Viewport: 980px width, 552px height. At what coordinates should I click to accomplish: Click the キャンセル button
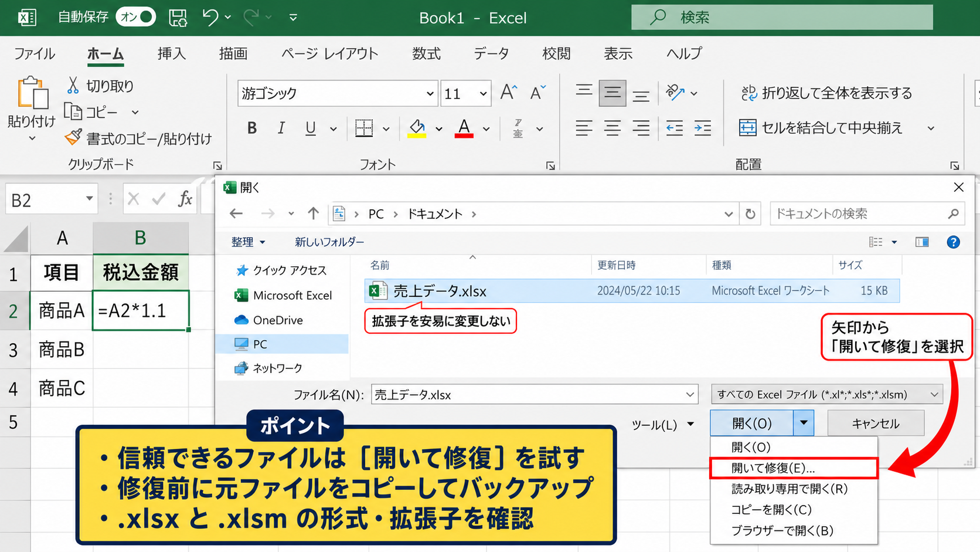coord(876,423)
